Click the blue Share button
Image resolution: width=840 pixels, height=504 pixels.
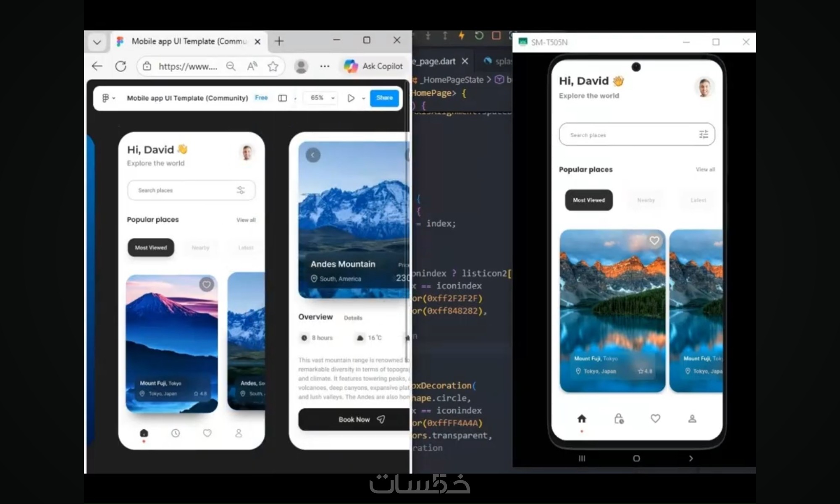(x=384, y=98)
